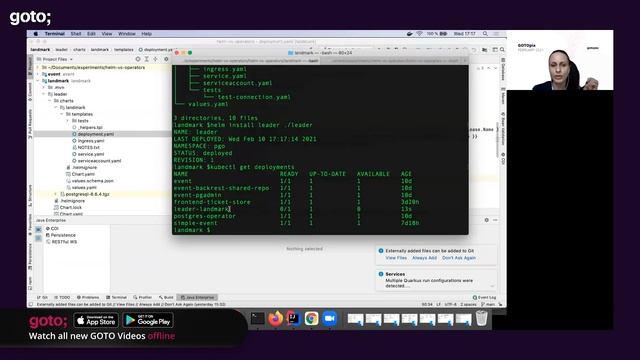Click the collapse all icon in Project panel
The height and width of the screenshot is (360, 640).
tap(156, 59)
